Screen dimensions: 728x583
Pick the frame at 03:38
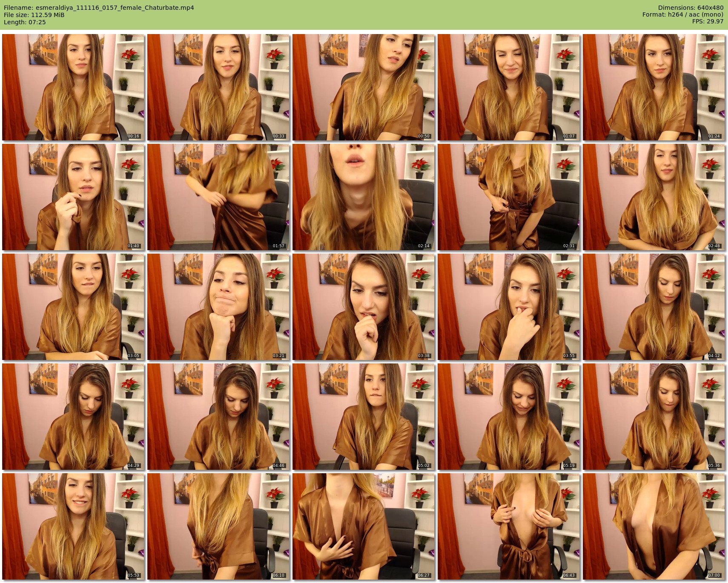364,307
